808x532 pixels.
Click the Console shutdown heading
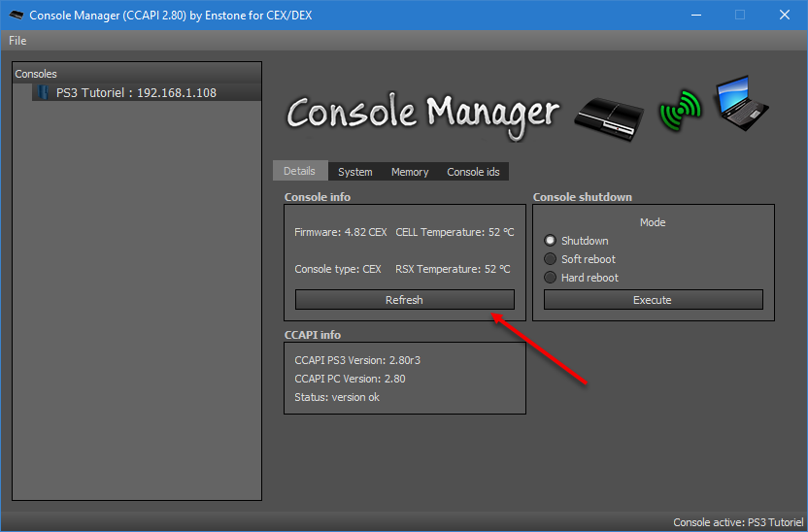[x=583, y=197]
